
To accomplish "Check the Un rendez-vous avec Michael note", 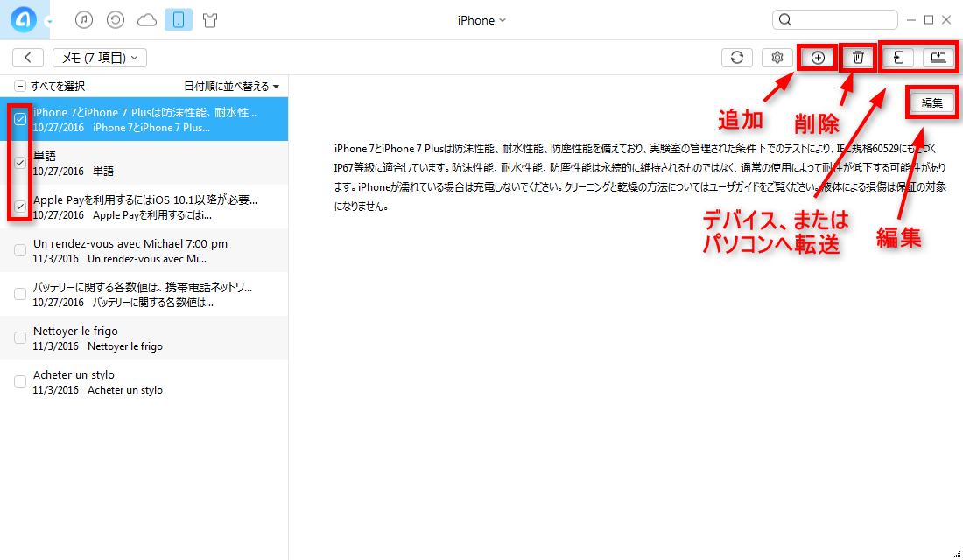I will pyautogui.click(x=20, y=250).
